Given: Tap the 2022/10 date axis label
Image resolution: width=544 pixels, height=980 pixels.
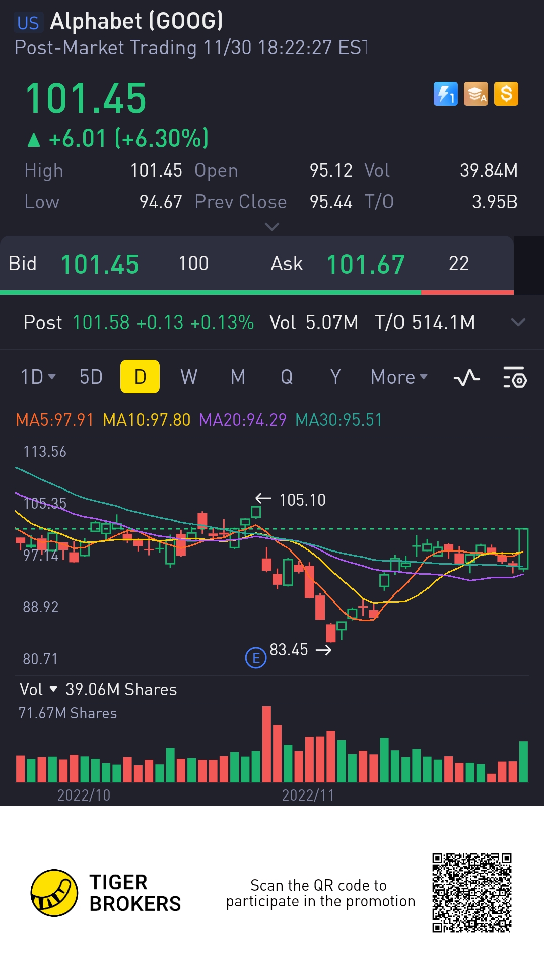Looking at the screenshot, I should 84,795.
